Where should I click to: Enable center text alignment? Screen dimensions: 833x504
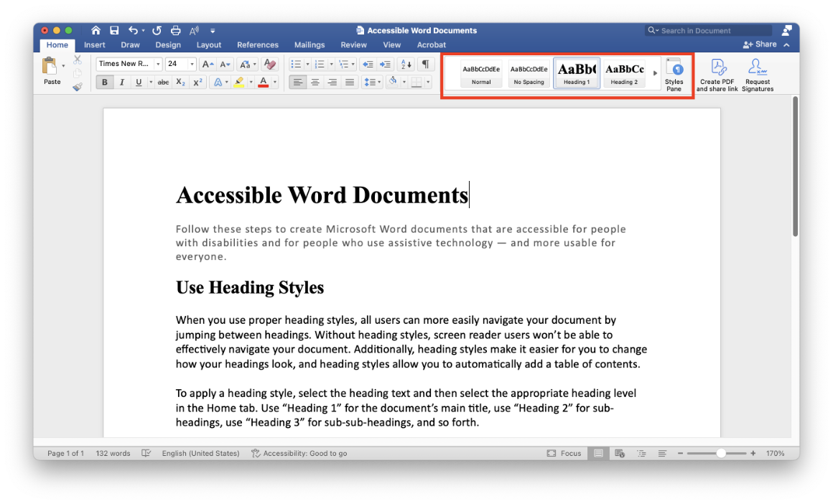click(x=315, y=82)
